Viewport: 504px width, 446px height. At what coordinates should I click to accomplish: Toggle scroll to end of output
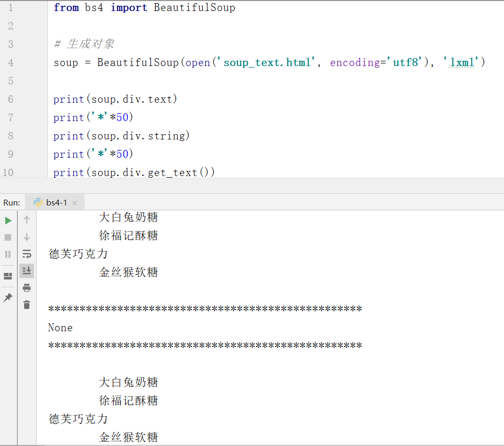point(27,271)
